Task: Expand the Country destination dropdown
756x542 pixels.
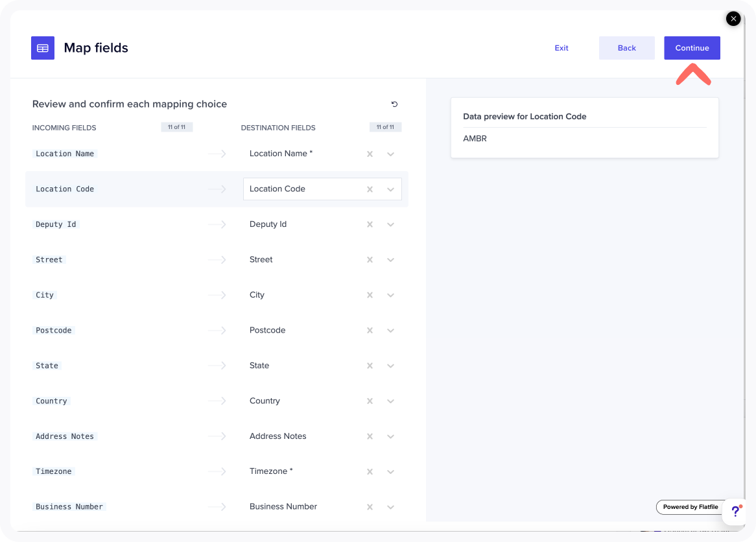Action: [390, 401]
